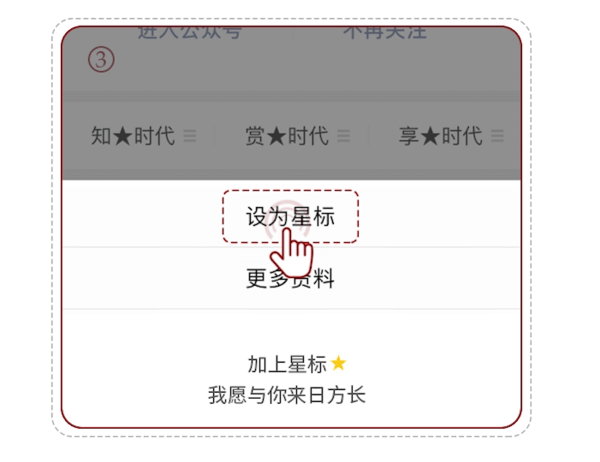Expand the list icon beside 享★时代
This screenshot has width=600, height=462.
497,136
